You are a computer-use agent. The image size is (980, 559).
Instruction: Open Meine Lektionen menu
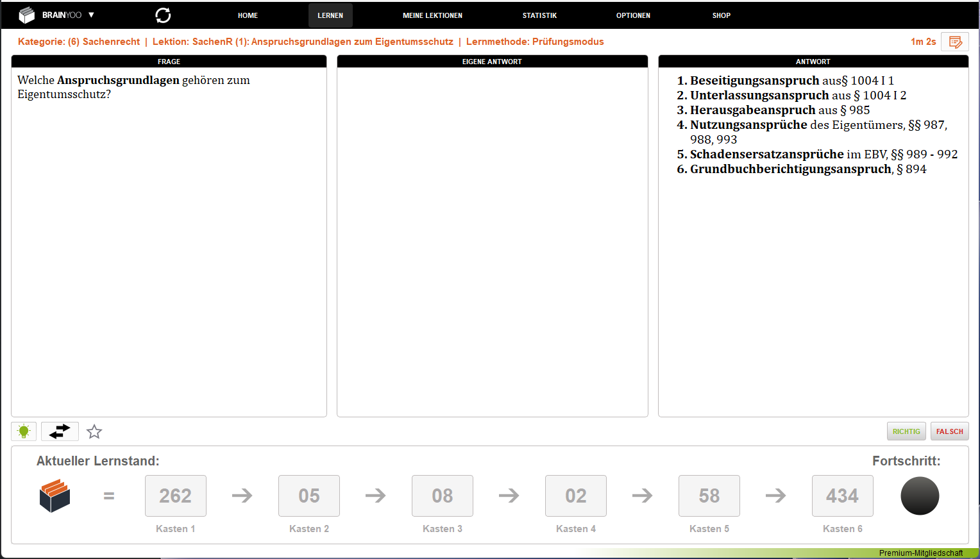pyautogui.click(x=432, y=15)
